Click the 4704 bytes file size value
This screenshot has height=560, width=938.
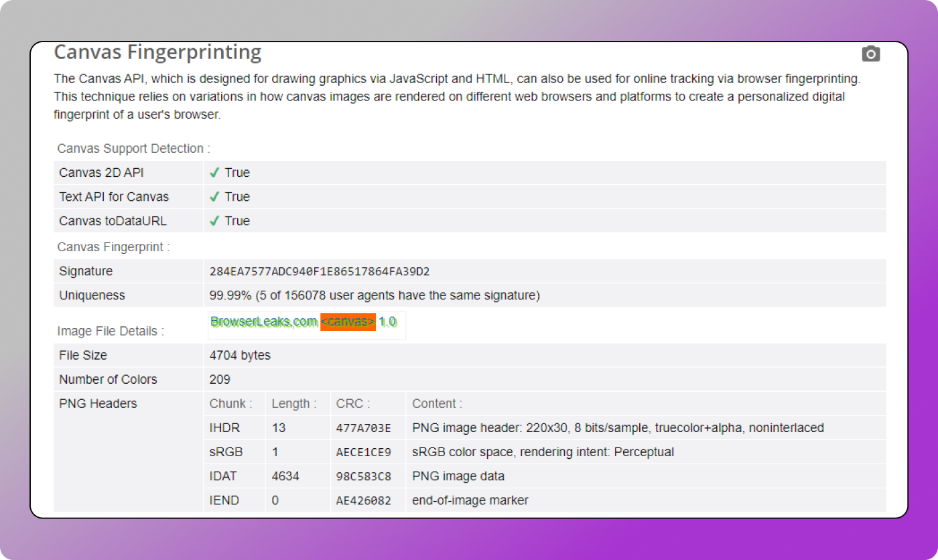point(240,356)
